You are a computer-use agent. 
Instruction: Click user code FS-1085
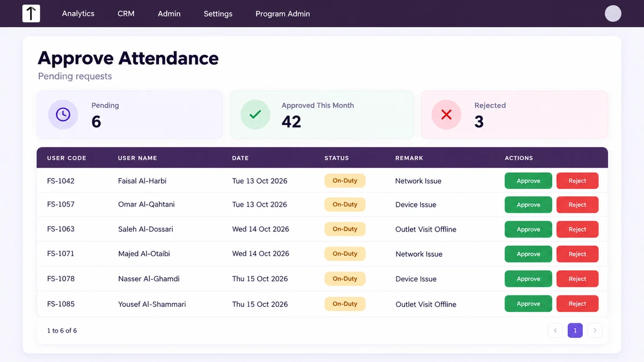pos(61,304)
